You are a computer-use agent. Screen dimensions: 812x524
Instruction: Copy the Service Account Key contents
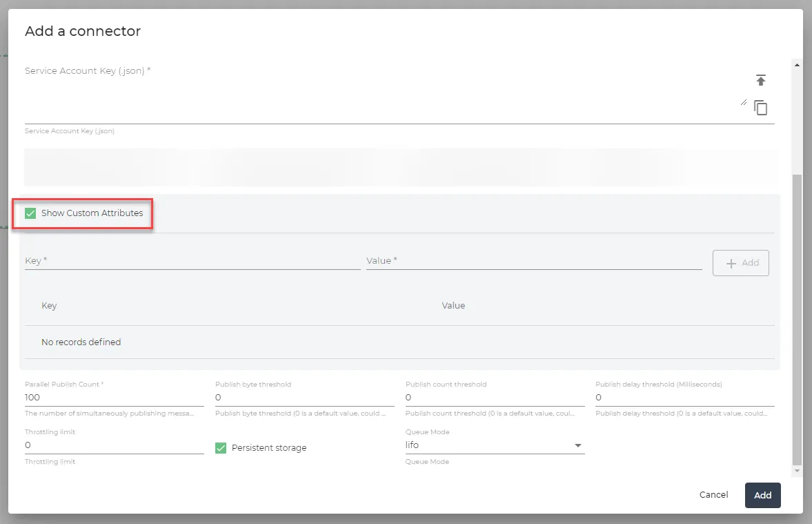tap(760, 108)
